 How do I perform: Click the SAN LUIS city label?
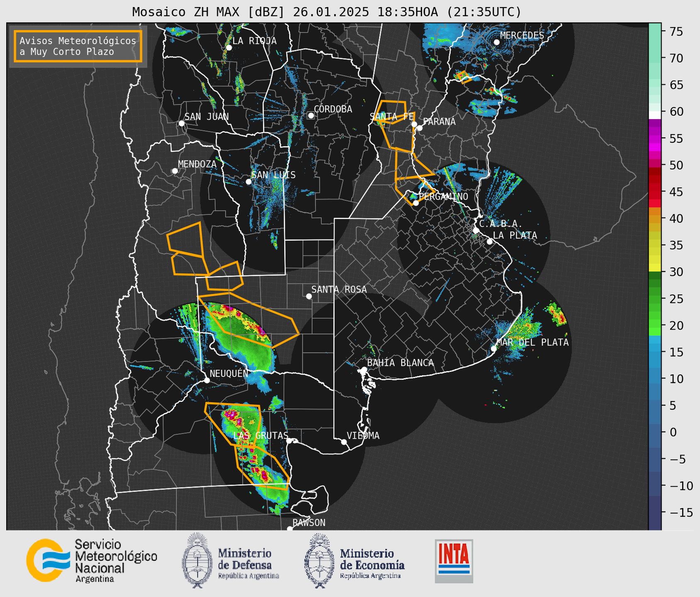[x=273, y=175]
